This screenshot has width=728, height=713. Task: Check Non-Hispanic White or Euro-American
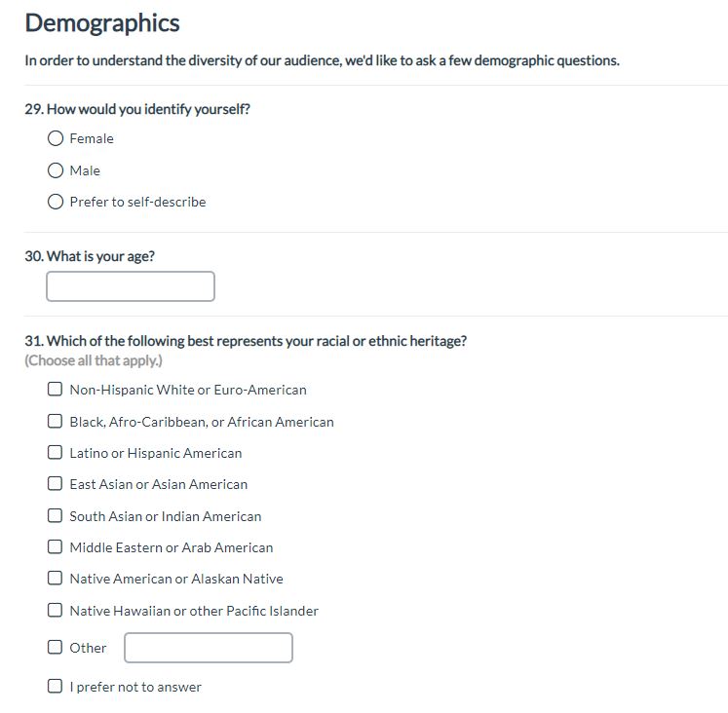coord(56,390)
